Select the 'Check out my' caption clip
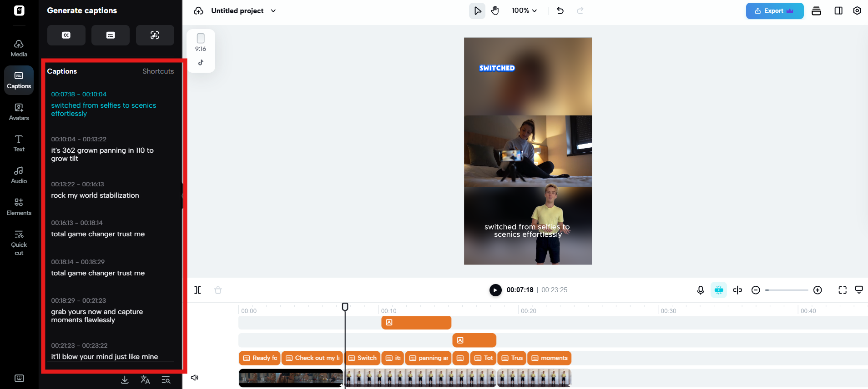This screenshot has width=868, height=389. 312,358
